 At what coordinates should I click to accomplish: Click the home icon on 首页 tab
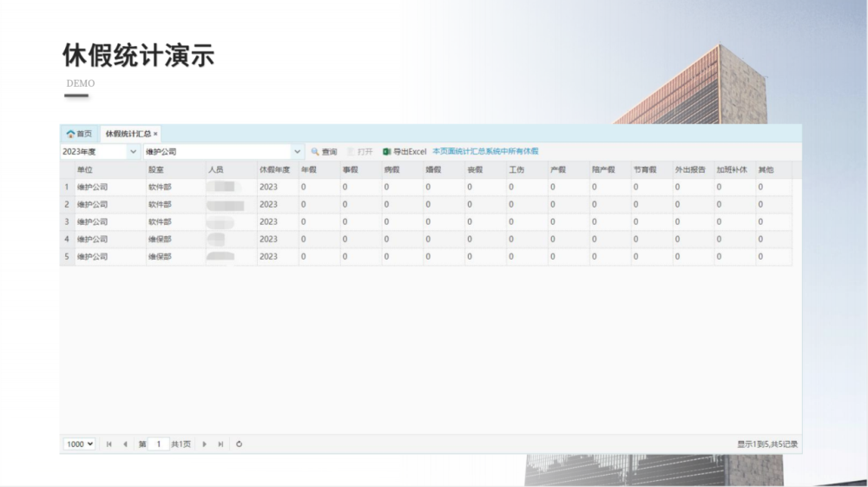click(x=70, y=135)
